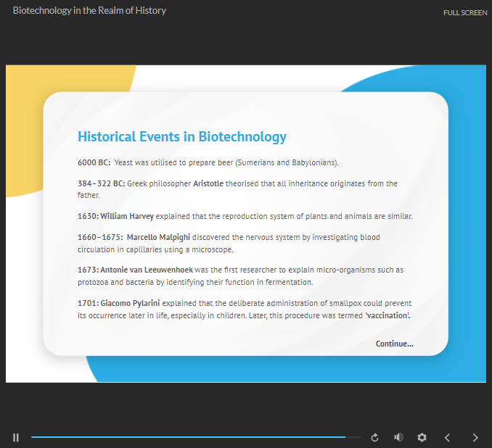Mute the audio with the speaker icon
This screenshot has height=448, width=492.
coord(398,437)
